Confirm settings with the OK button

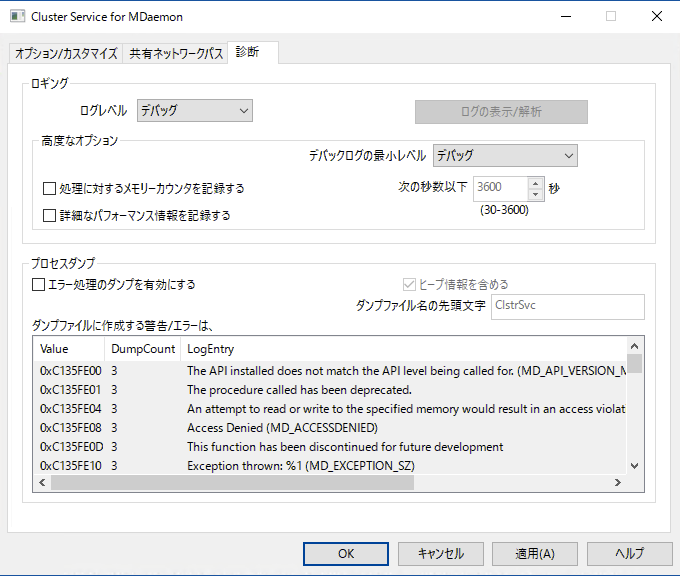pyautogui.click(x=346, y=554)
